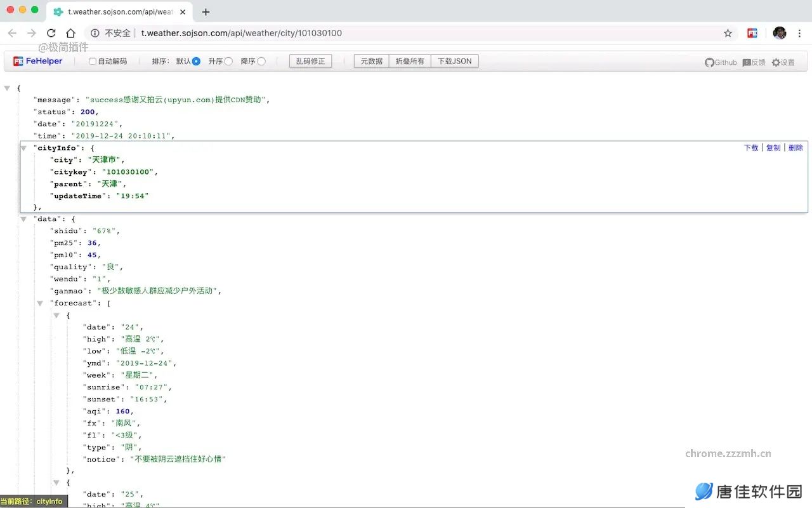This screenshot has height=508, width=812.
Task: Enable the 自动解码 checkbox
Action: coord(93,62)
